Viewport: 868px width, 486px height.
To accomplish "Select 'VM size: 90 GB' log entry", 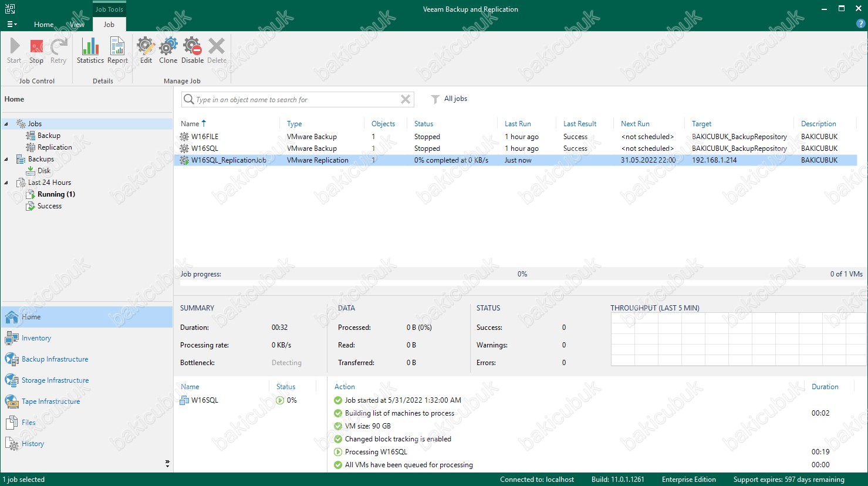I will 367,426.
